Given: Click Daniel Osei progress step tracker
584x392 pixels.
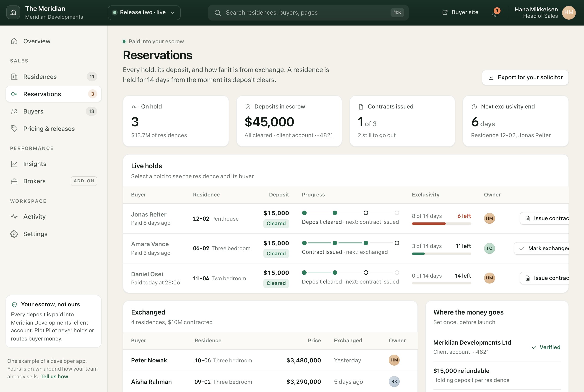Looking at the screenshot, I should click(350, 273).
